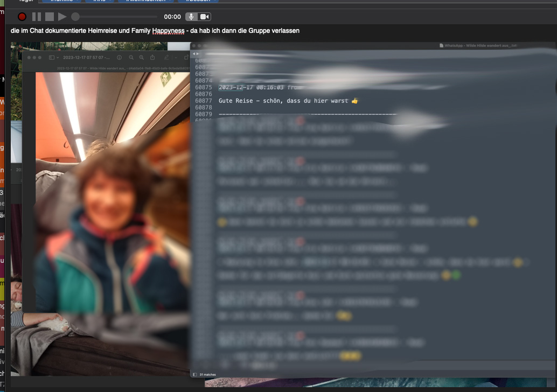Click the '31 matches' status bar text
The height and width of the screenshot is (392, 557).
[207, 375]
